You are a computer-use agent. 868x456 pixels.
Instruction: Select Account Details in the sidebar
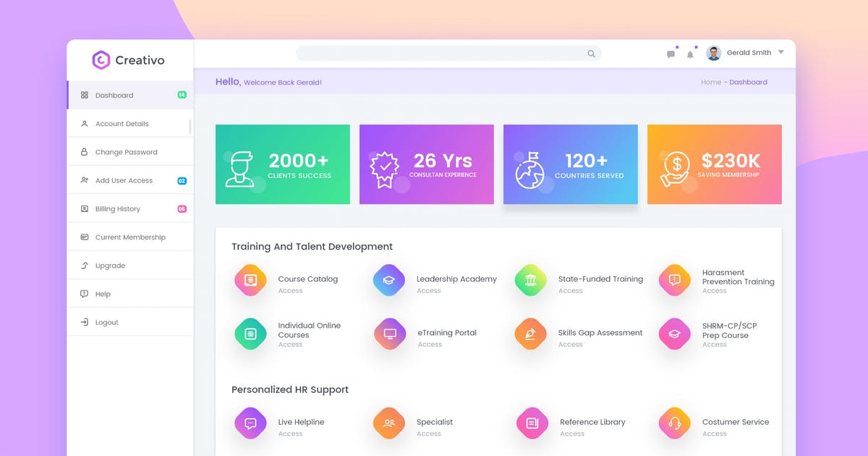pyautogui.click(x=121, y=123)
